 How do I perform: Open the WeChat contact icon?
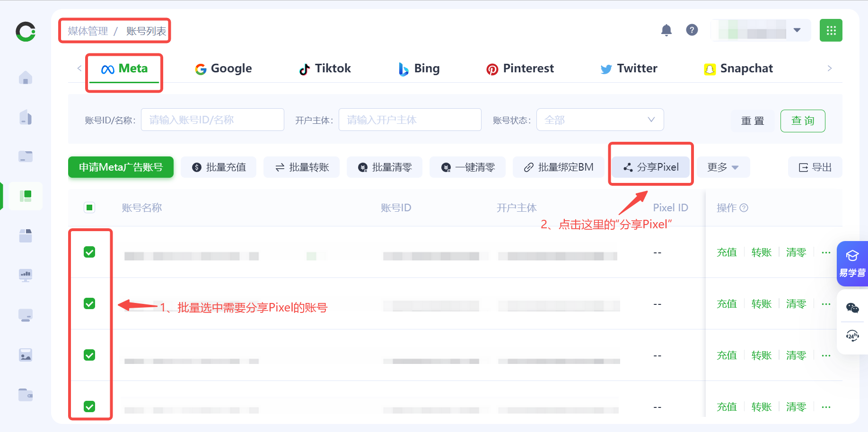pyautogui.click(x=852, y=308)
